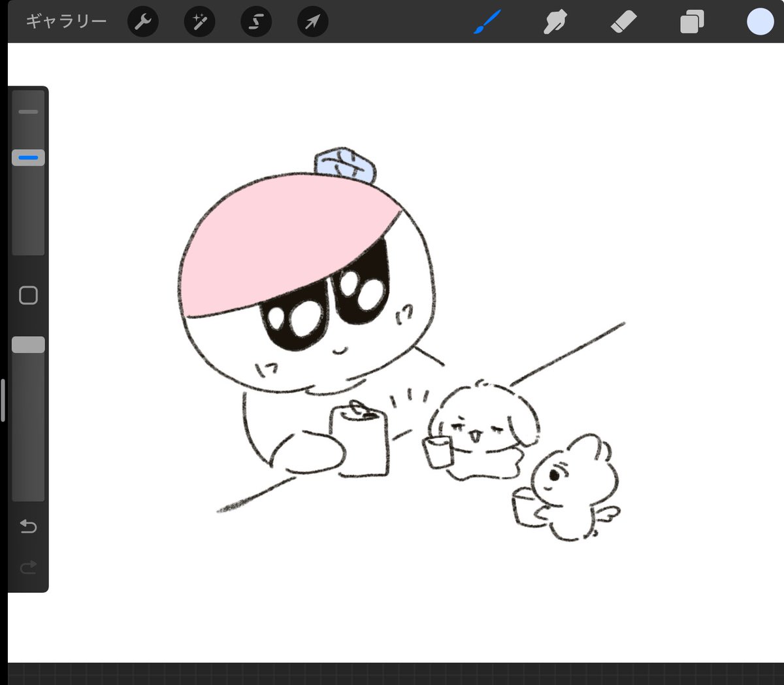
Task: Click the brush size slider handle
Action: (28, 158)
